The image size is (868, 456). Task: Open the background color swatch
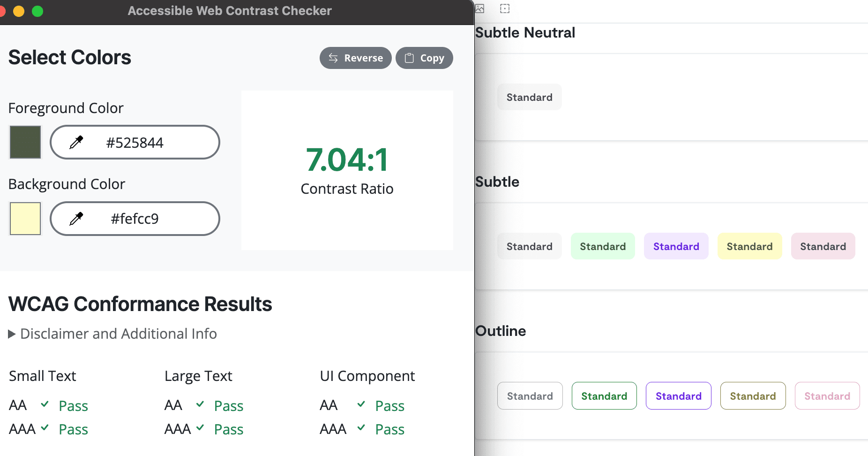(x=25, y=218)
